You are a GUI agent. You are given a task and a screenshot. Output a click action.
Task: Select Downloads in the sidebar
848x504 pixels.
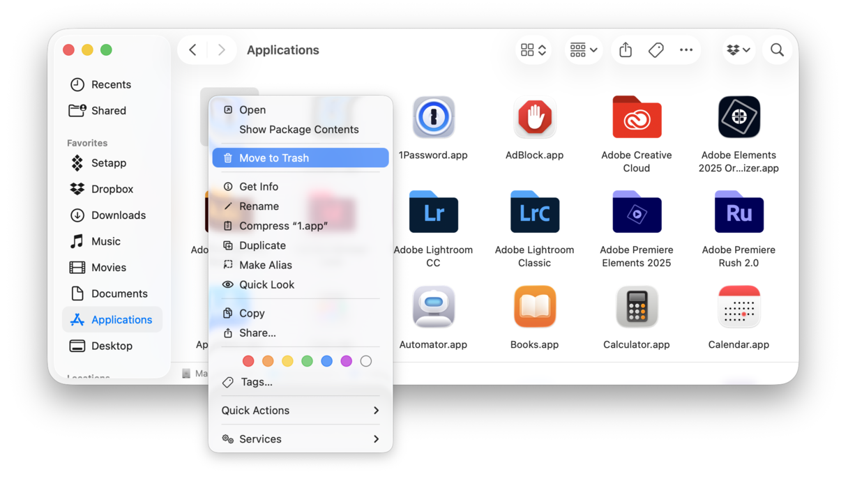pyautogui.click(x=118, y=215)
